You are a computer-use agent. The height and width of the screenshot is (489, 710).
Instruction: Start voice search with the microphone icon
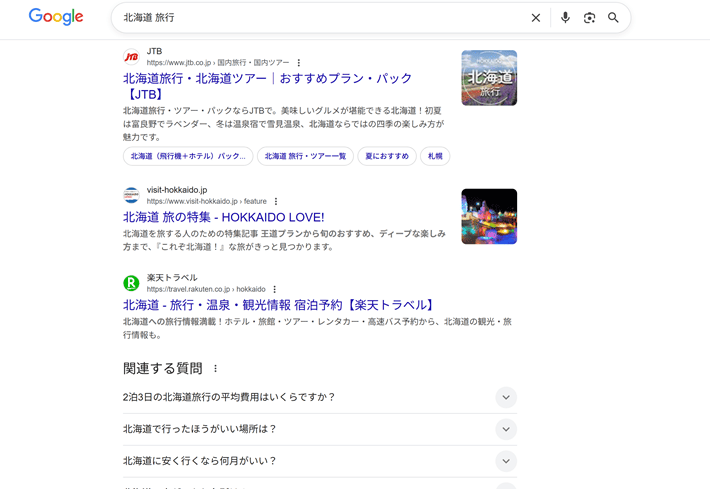pyautogui.click(x=565, y=18)
